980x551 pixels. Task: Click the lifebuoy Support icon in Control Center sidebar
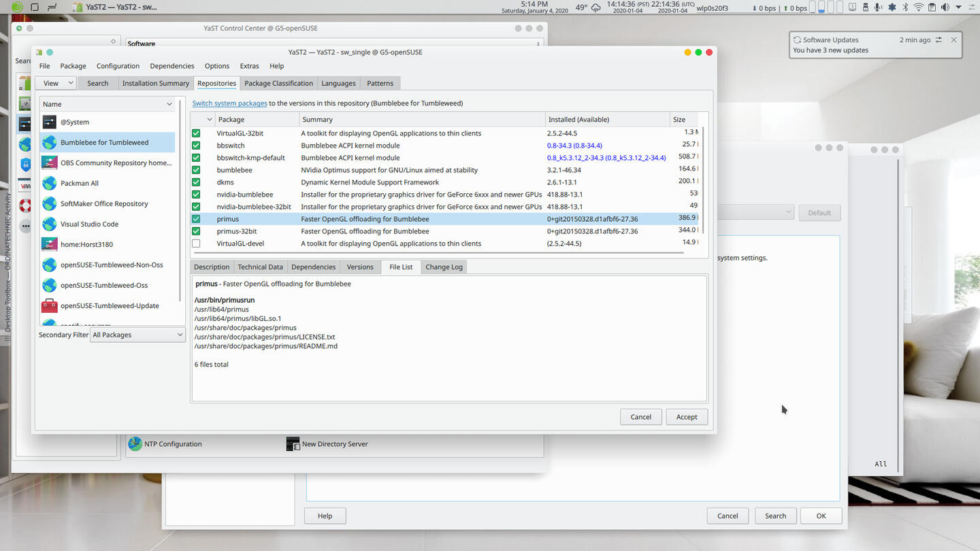25,205
